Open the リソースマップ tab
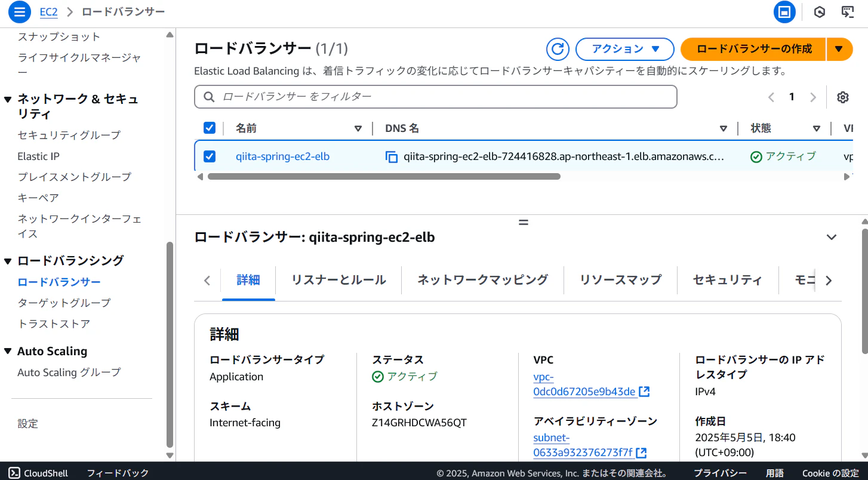The image size is (868, 480). click(x=621, y=280)
